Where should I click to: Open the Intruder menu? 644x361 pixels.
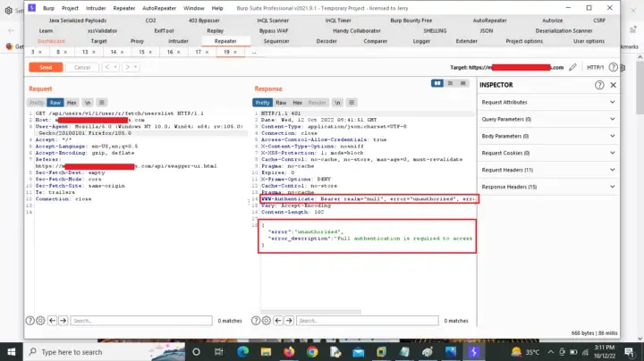click(96, 8)
